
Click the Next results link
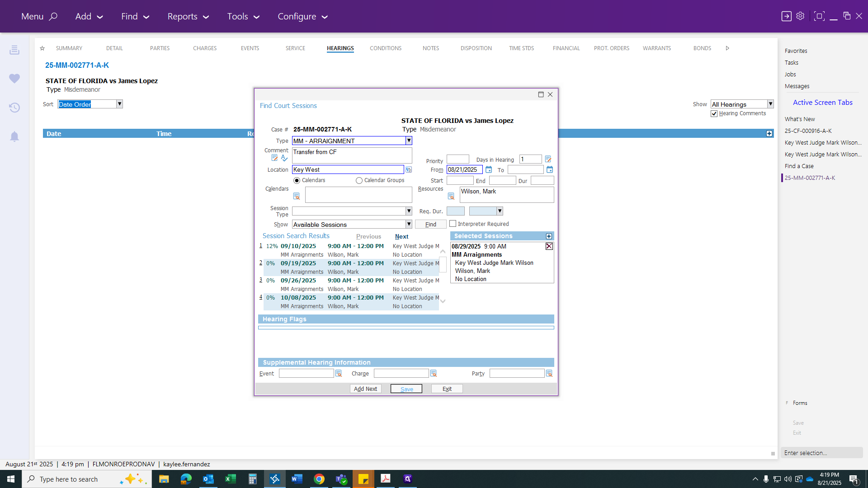point(401,236)
